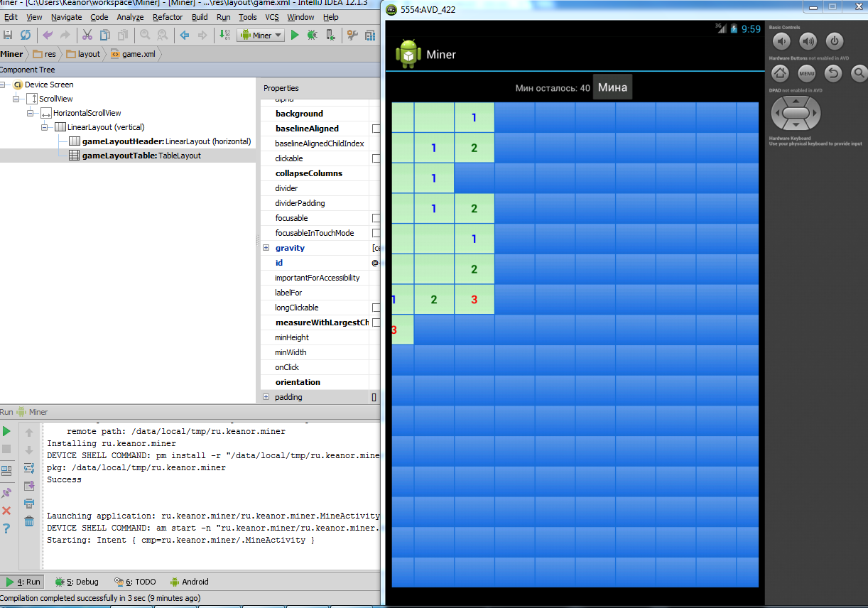Expand the gravity property

[266, 248]
